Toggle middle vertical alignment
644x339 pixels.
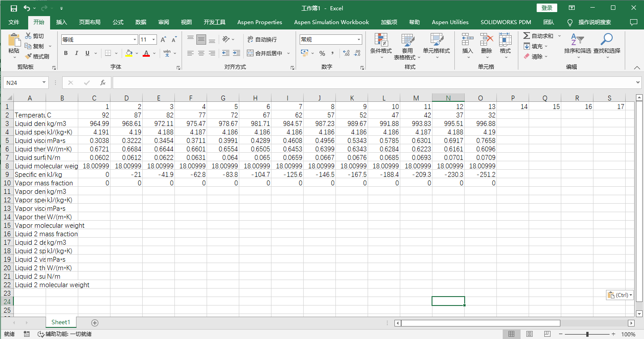point(201,39)
